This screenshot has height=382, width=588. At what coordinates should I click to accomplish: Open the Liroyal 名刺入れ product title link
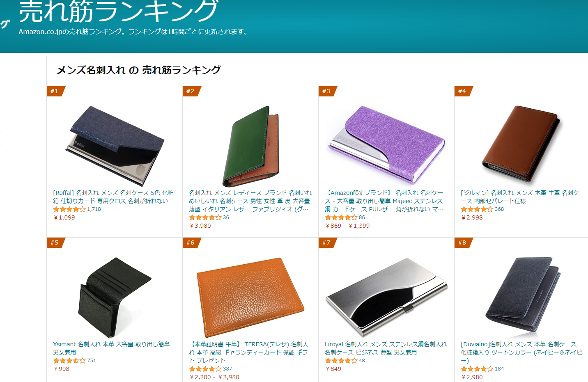pos(386,348)
